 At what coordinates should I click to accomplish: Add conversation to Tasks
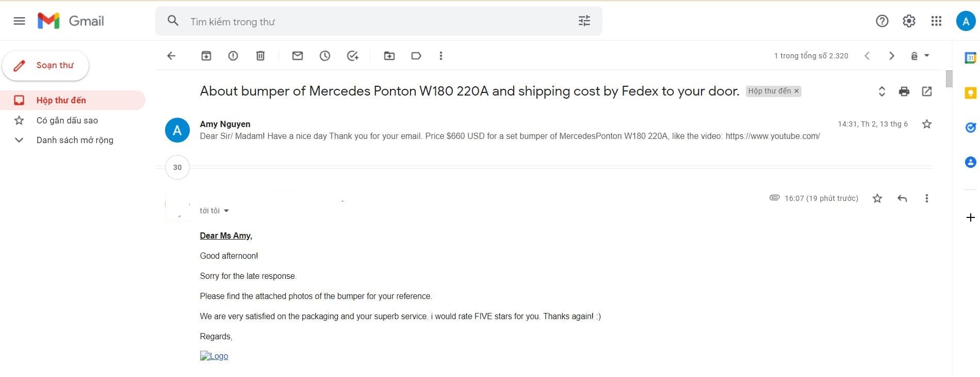353,56
